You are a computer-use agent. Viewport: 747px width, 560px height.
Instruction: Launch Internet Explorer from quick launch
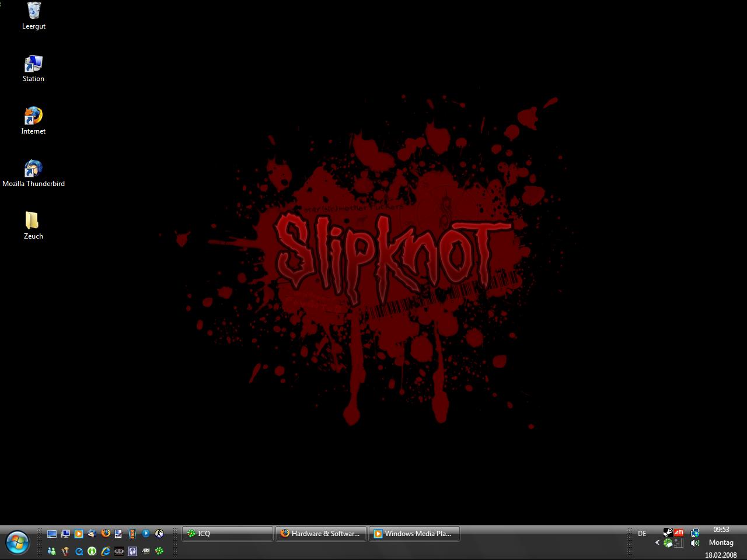tap(105, 551)
